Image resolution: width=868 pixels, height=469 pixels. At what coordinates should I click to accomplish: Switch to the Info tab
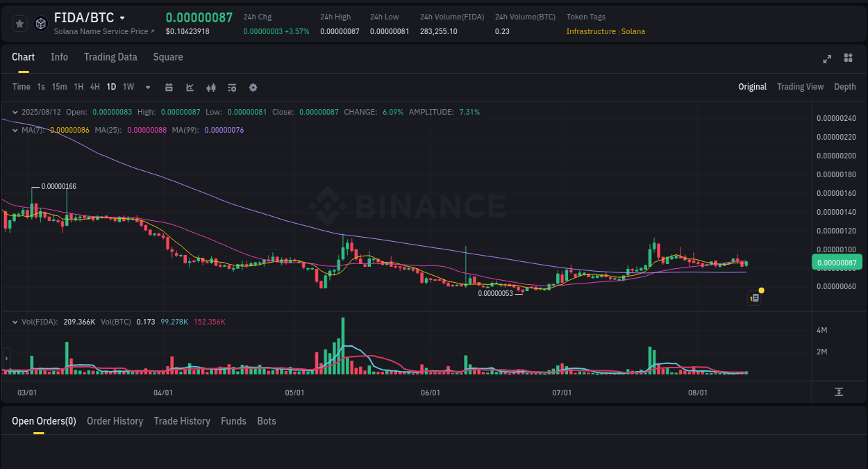click(60, 57)
